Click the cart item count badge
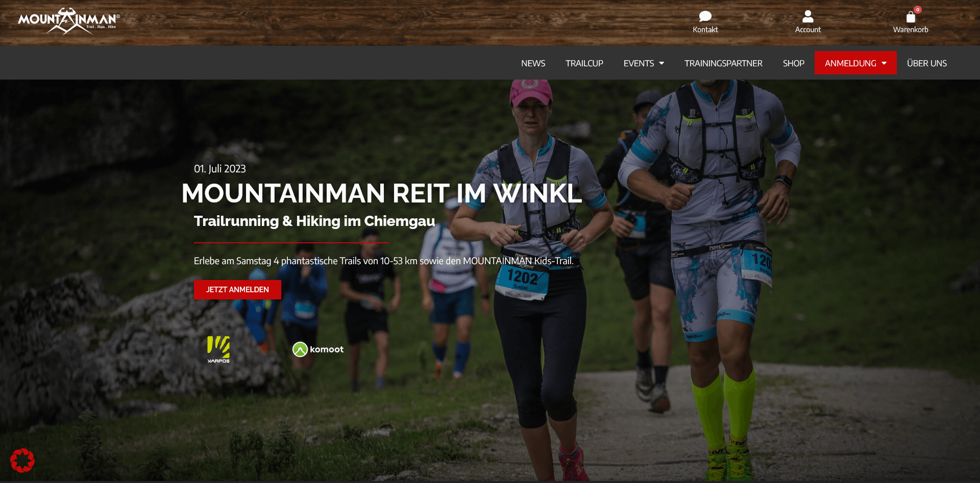 click(x=918, y=10)
